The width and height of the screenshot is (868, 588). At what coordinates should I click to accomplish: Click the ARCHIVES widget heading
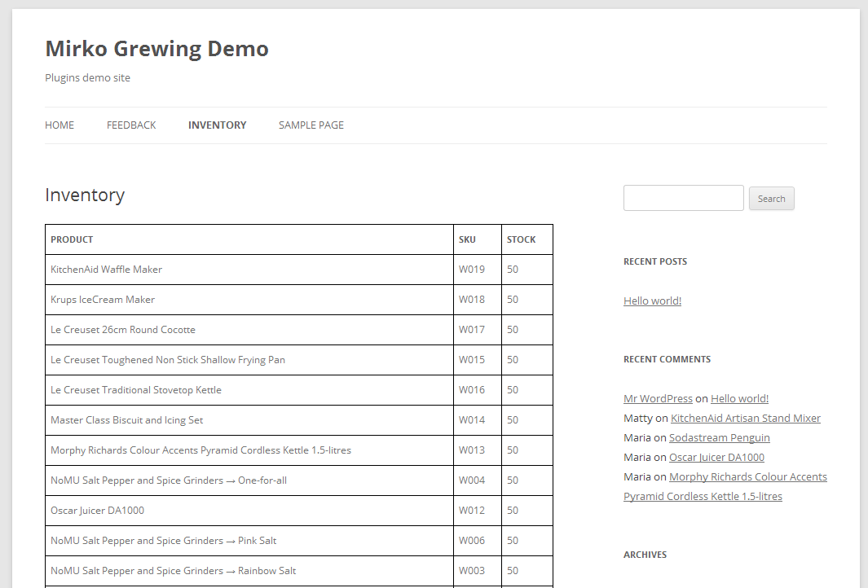[645, 555]
